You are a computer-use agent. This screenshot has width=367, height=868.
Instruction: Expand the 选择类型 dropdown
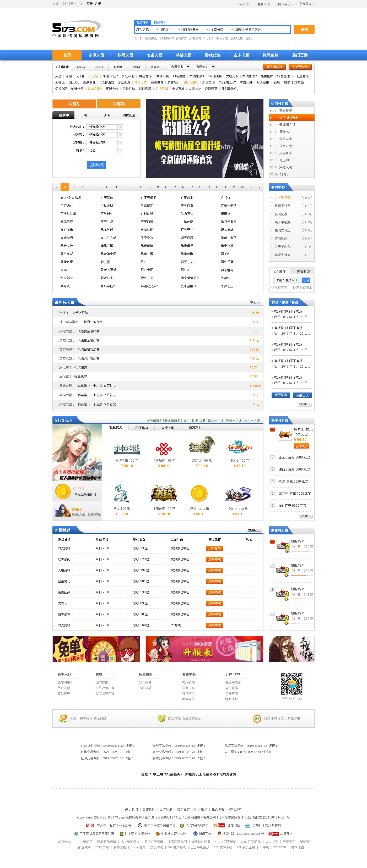pyautogui.click(x=179, y=67)
